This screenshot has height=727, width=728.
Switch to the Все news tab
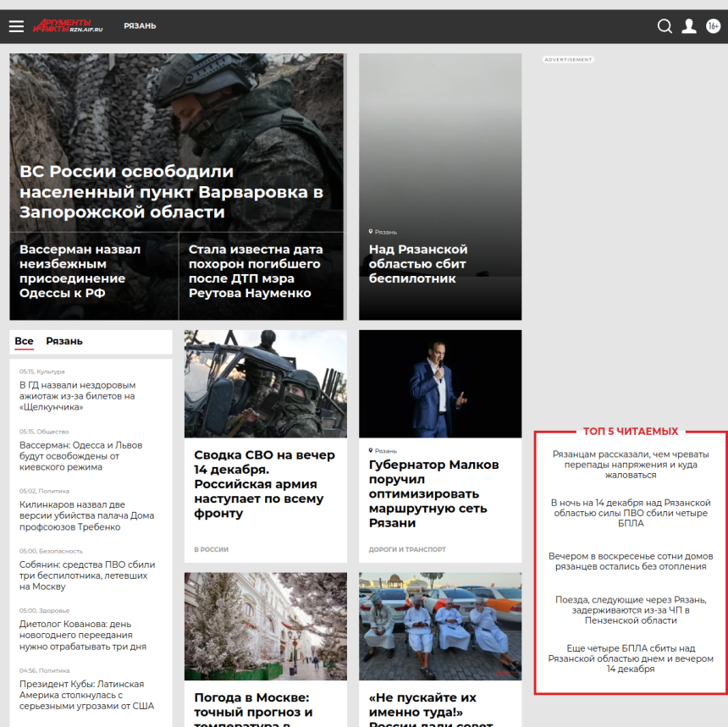(x=24, y=341)
